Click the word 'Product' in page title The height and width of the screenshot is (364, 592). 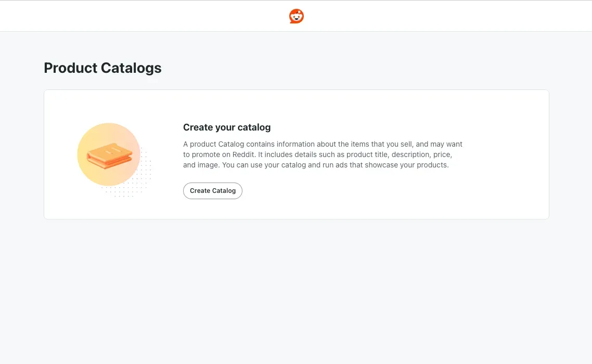click(71, 68)
